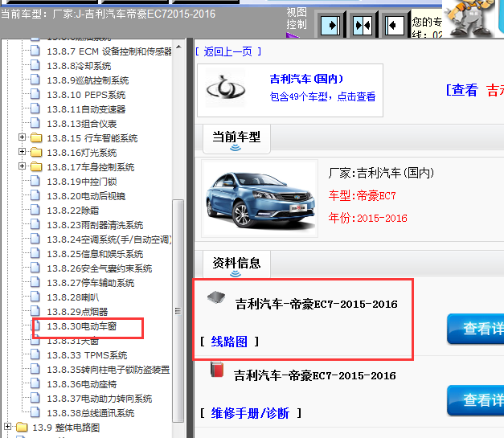504x438 pixels.
Task: Select the 当前车型 tab
Action: pyautogui.click(x=236, y=139)
